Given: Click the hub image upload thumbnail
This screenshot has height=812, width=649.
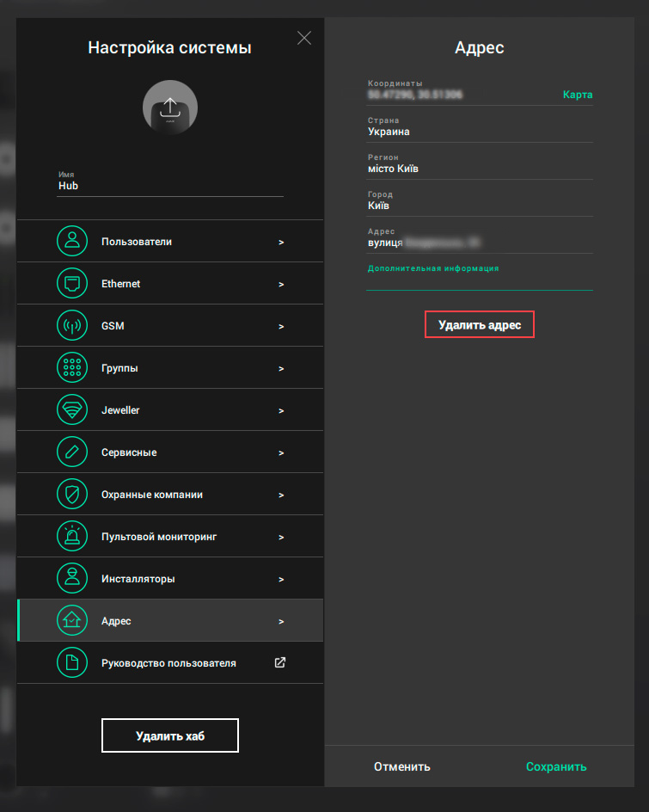Looking at the screenshot, I should [x=170, y=108].
